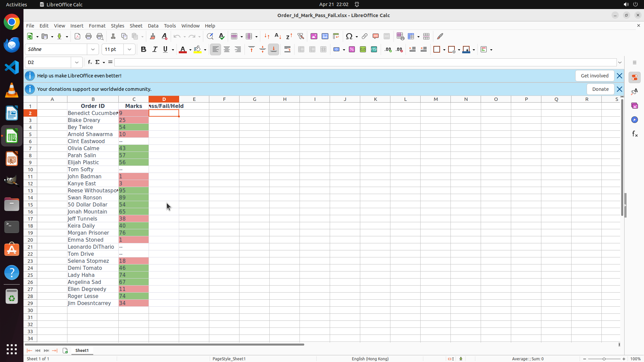Toggle Italic formatting
Screen dimensions: 644x362
click(155, 49)
